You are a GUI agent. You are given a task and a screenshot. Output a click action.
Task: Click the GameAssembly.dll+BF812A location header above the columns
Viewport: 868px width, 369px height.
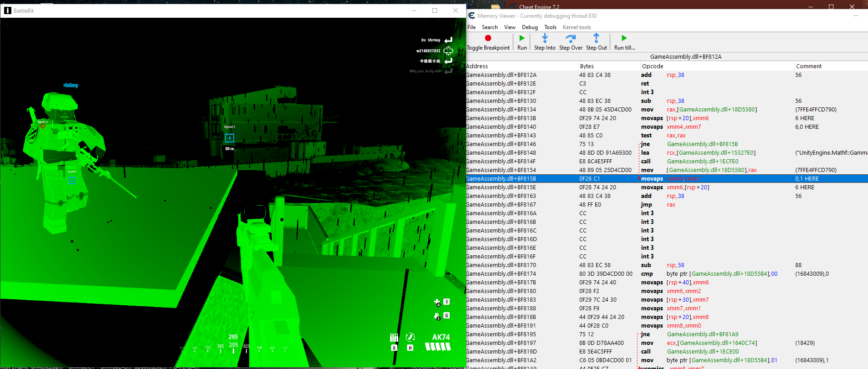686,57
